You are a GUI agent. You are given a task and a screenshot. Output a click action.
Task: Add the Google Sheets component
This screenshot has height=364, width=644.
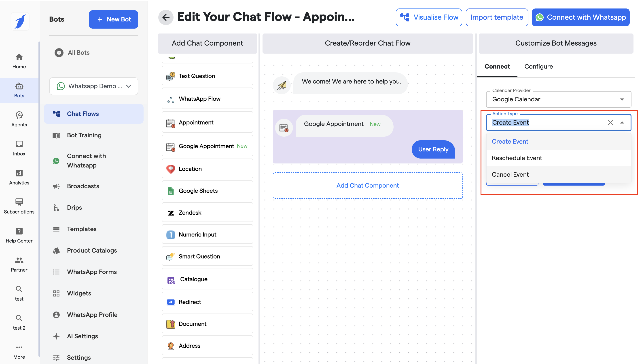pyautogui.click(x=207, y=191)
